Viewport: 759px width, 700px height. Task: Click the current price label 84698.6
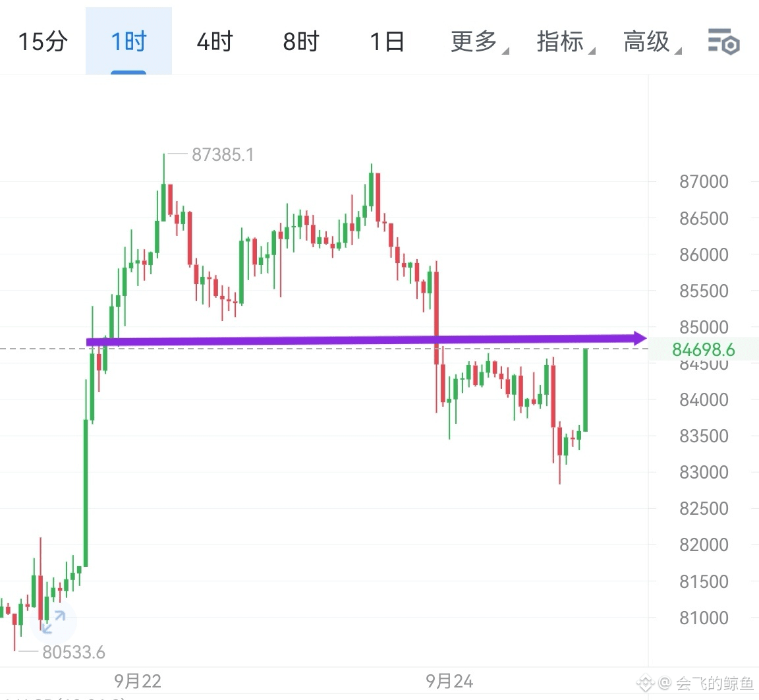pos(704,349)
